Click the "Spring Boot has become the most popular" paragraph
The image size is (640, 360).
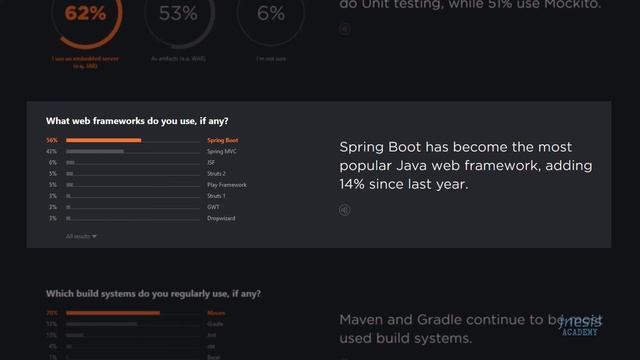[x=466, y=165]
